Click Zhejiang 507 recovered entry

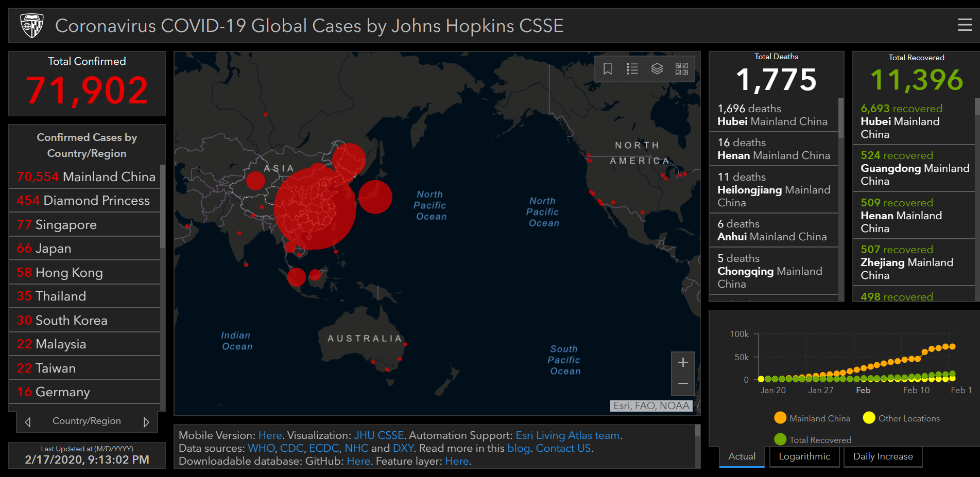[914, 262]
